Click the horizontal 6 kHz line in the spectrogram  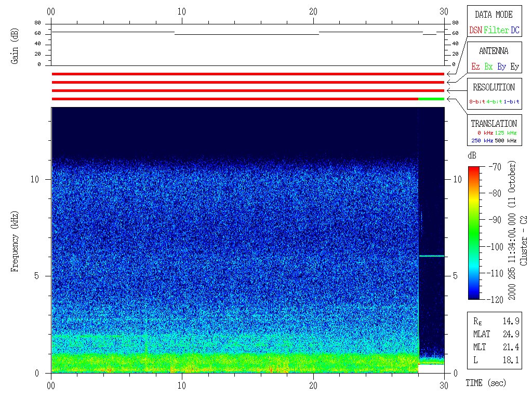pyautogui.click(x=431, y=256)
